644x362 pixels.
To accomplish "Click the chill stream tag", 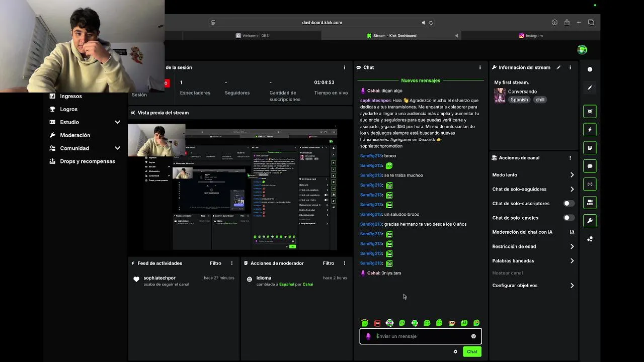I will click(x=540, y=100).
